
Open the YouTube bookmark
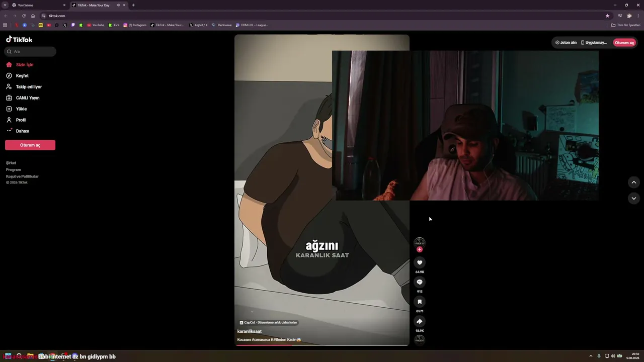[96, 25]
